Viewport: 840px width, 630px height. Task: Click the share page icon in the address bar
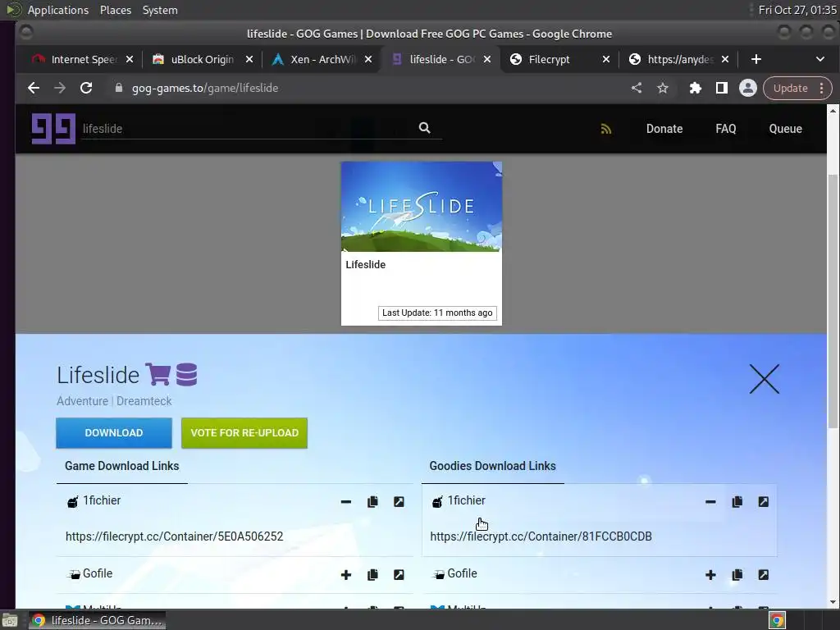tap(636, 88)
